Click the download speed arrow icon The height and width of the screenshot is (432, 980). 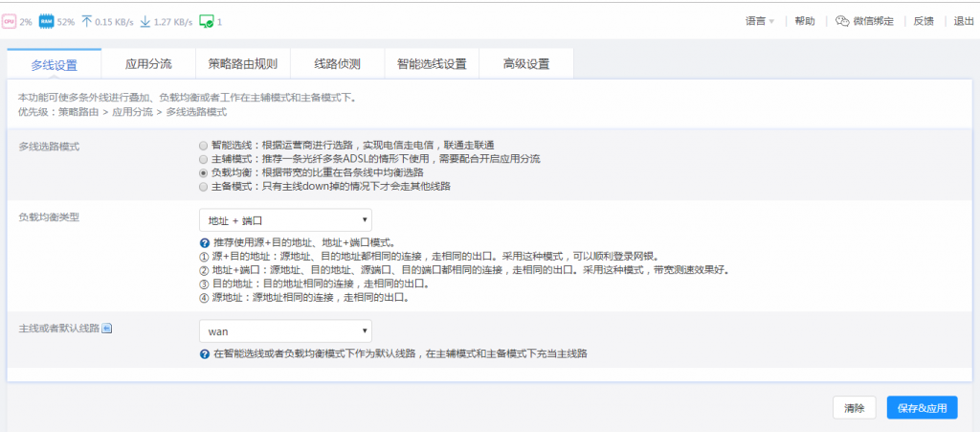coord(145,20)
